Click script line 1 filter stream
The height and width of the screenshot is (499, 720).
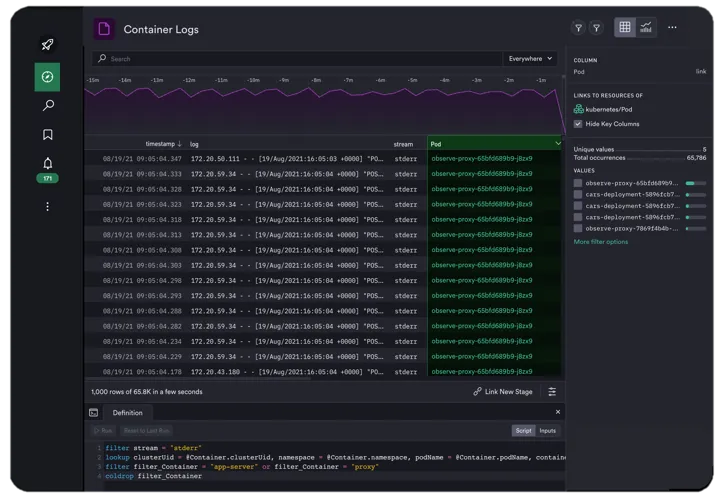153,448
